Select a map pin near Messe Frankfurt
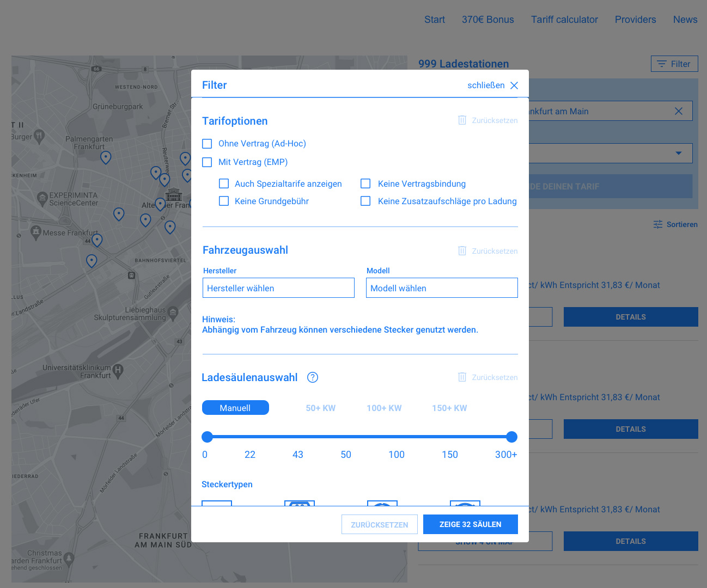The image size is (707, 588). click(x=97, y=240)
